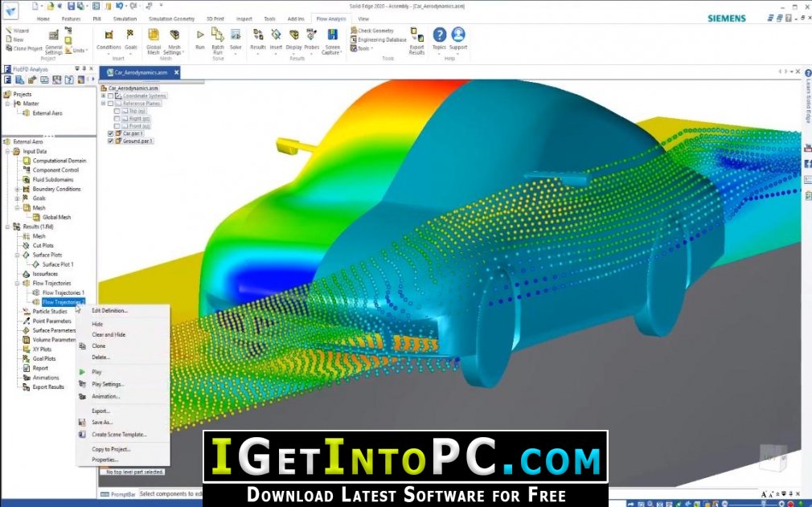Image resolution: width=812 pixels, height=507 pixels.
Task: Click the PromptBar input area
Action: [x=171, y=494]
